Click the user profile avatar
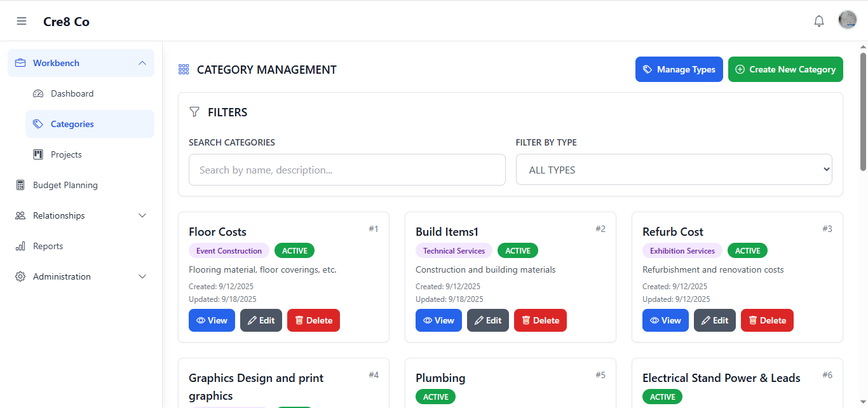The image size is (868, 408). 848,20
